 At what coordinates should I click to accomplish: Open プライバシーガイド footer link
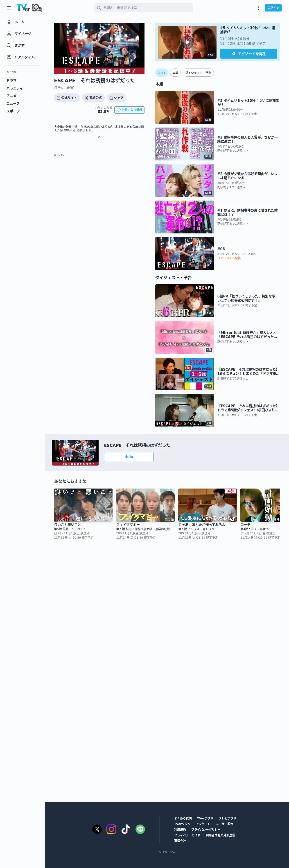pyautogui.click(x=187, y=835)
